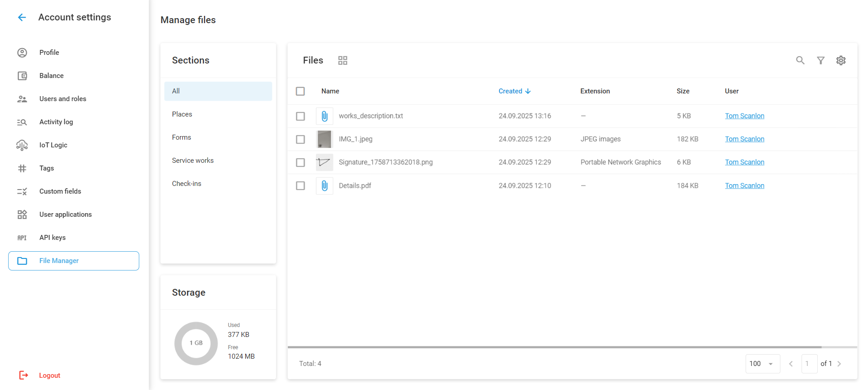
Task: Check the works_description.txt row checkbox
Action: [x=301, y=116]
